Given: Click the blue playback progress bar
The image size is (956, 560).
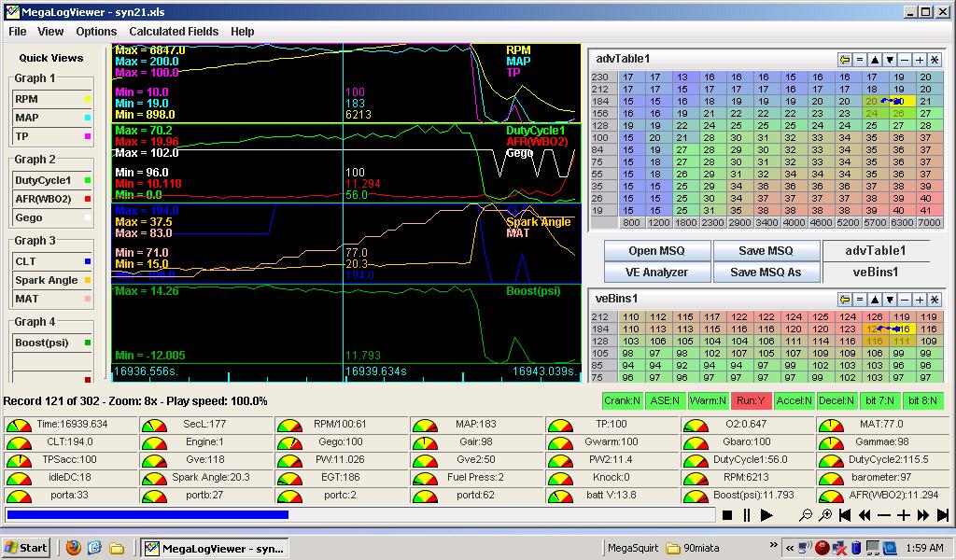Looking at the screenshot, I should 148,514.
